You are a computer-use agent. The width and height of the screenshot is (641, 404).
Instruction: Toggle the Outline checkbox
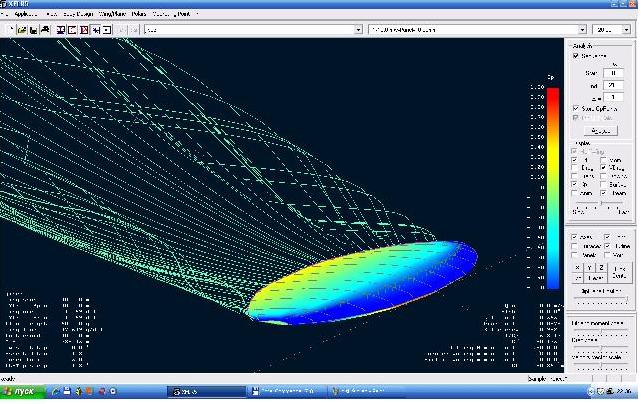tap(606, 247)
